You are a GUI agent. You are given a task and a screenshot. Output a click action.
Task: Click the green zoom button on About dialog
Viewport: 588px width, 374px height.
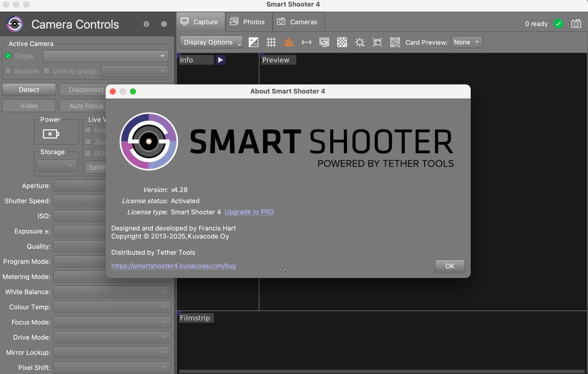pyautogui.click(x=133, y=91)
